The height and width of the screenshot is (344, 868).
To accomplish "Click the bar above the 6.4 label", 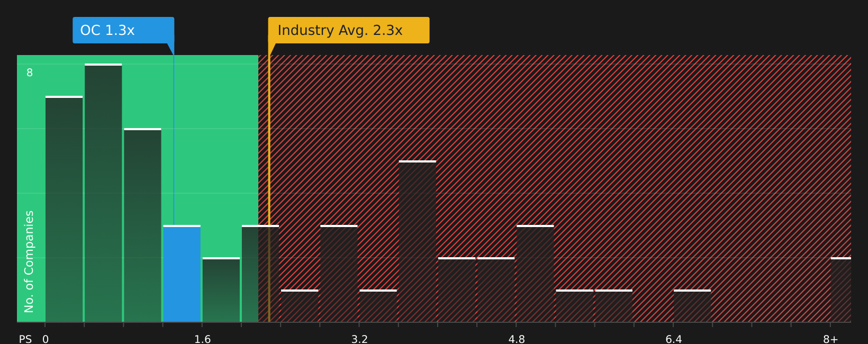I will tap(692, 306).
